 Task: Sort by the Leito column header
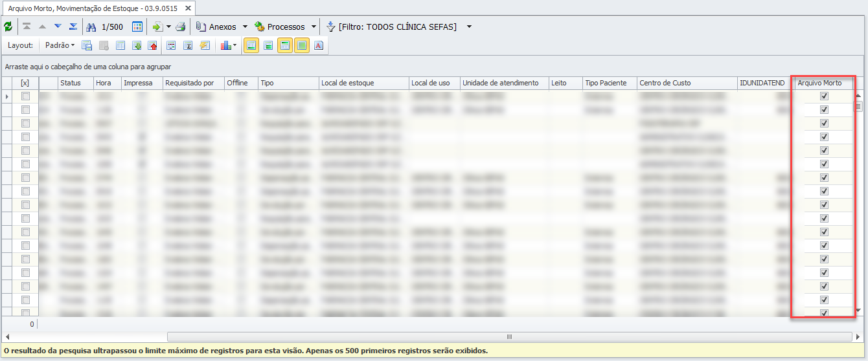565,83
